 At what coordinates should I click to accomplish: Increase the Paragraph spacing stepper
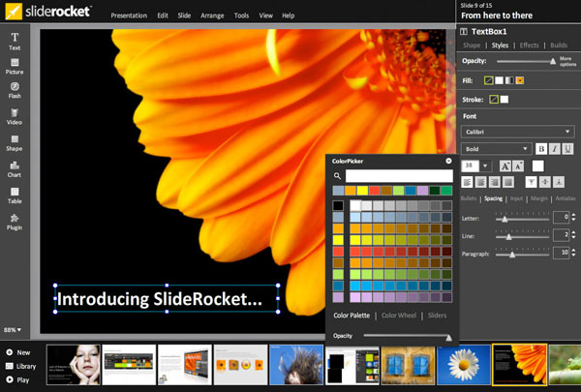tap(574, 251)
